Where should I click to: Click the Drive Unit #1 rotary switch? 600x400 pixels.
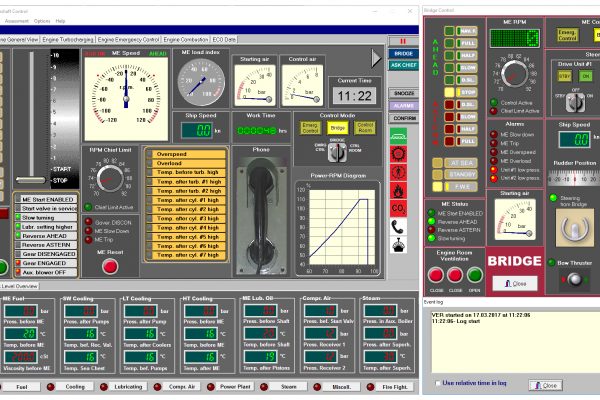pos(575,103)
